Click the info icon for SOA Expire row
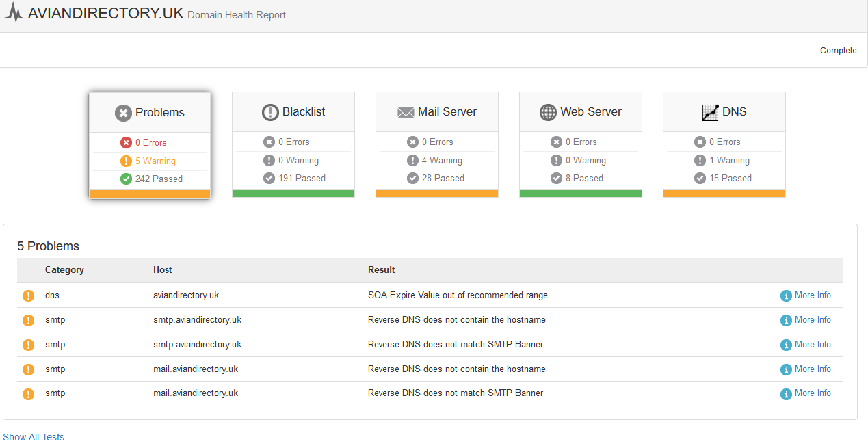The width and height of the screenshot is (868, 448). pos(786,295)
